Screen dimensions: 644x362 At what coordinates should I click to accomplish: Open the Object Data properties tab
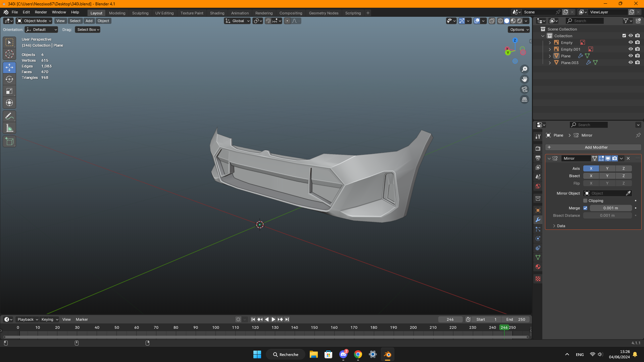[538, 257]
